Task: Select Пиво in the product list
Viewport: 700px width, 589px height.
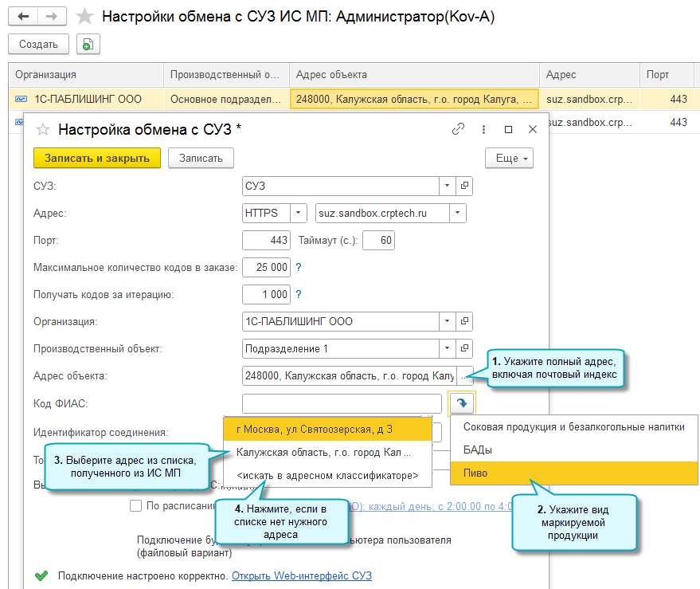Action: 574,473
